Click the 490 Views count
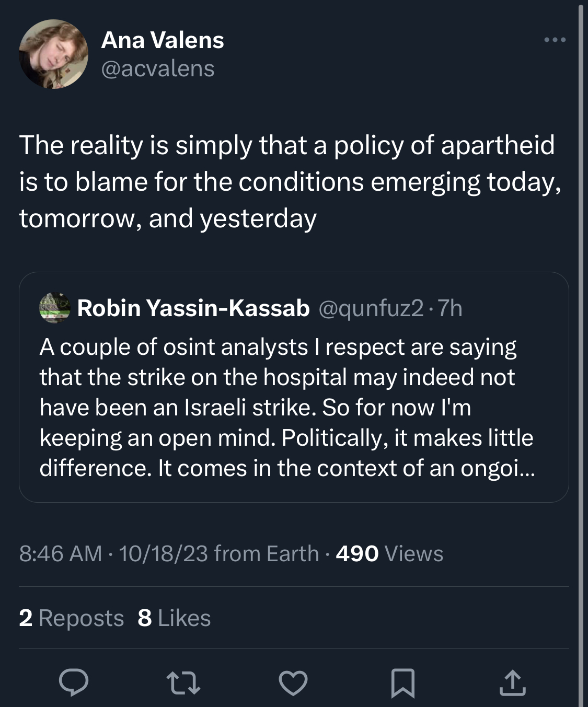The image size is (588, 707). tap(389, 553)
